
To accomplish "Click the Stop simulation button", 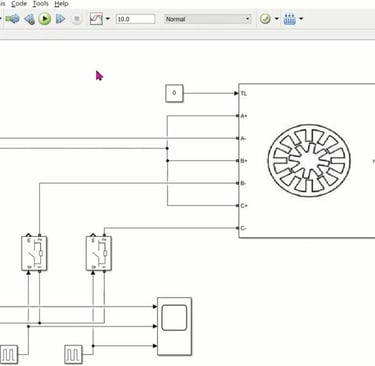I will click(x=76, y=19).
